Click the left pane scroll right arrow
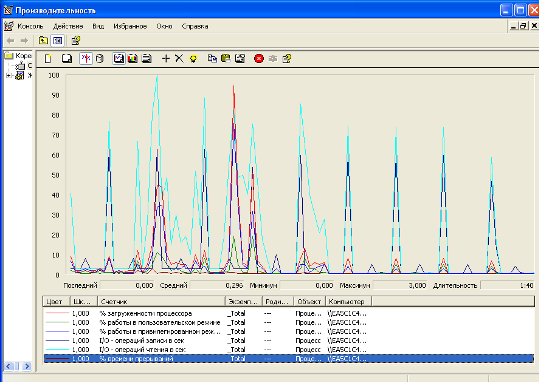Image resolution: width=539 pixels, height=382 pixels. (27, 367)
